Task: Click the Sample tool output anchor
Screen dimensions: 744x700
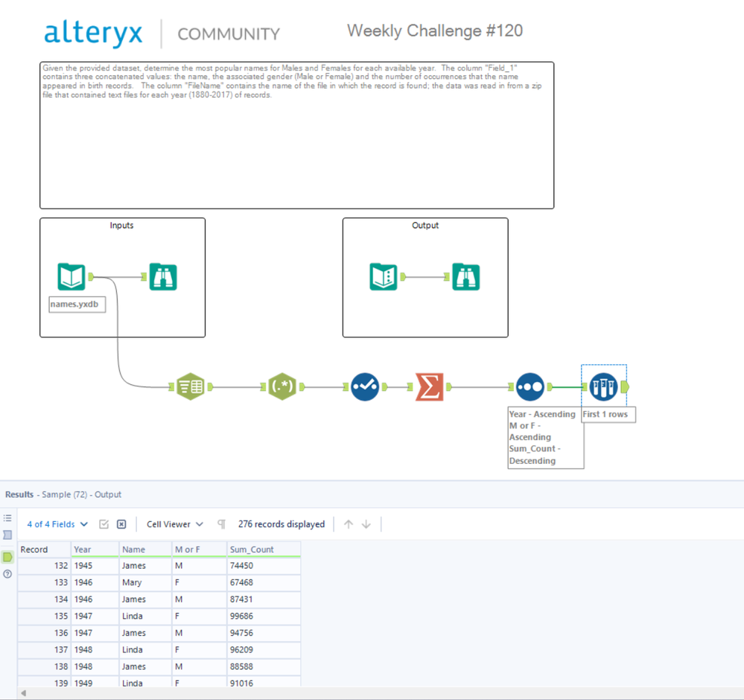Action: pyautogui.click(x=625, y=386)
